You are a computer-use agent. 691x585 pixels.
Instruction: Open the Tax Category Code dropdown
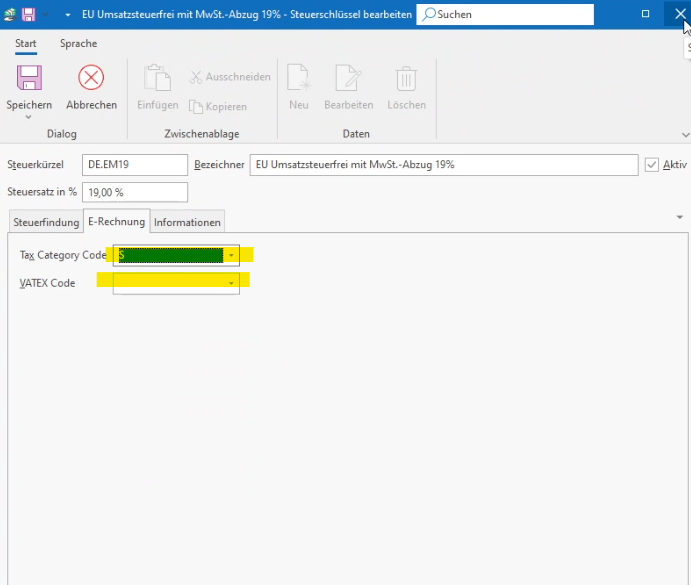pyautogui.click(x=231, y=256)
